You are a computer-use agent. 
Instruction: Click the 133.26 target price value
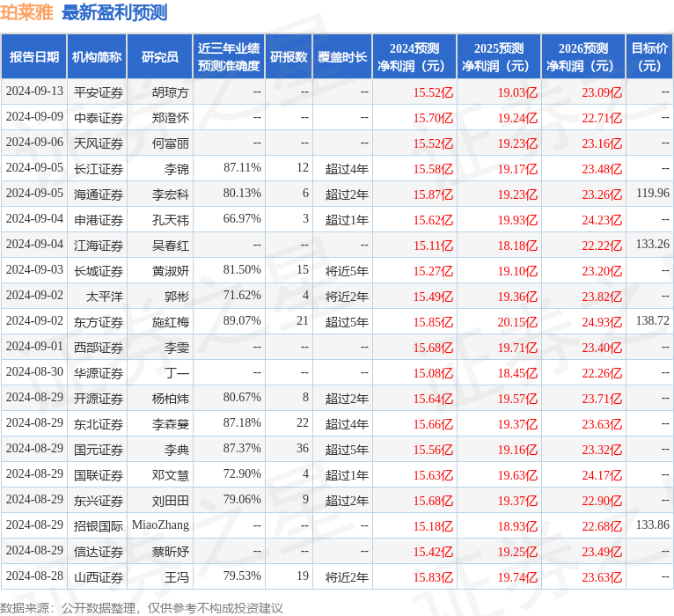coord(653,244)
